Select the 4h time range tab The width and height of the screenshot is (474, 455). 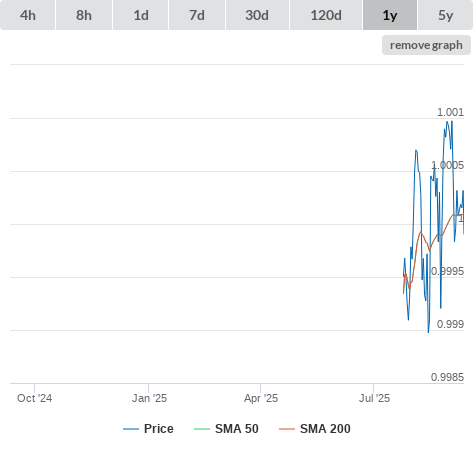pyautogui.click(x=28, y=15)
